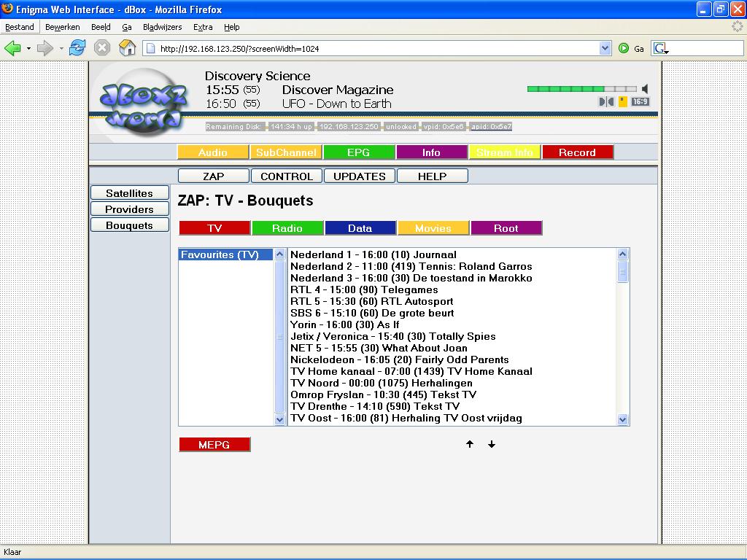Open the Ga menu
Screen dimensions: 747x560
click(127, 27)
